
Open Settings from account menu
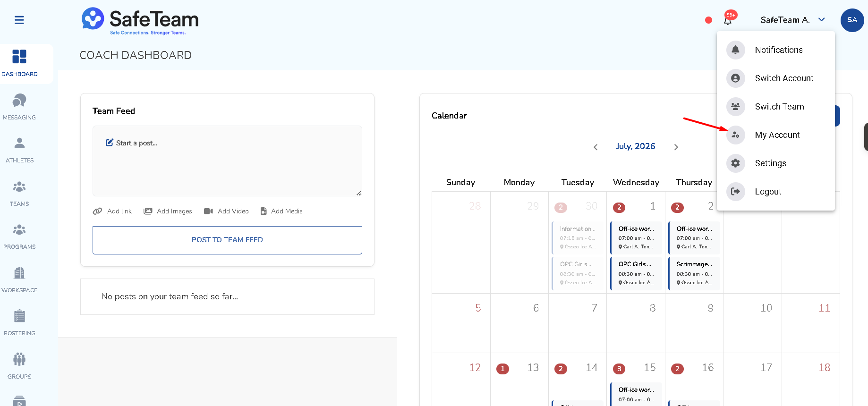coord(776,163)
